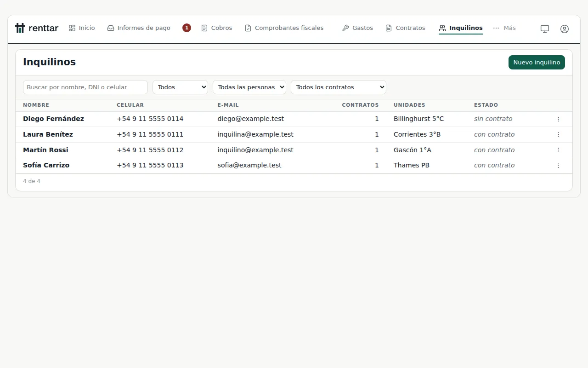Expand the Todas las personas dropdown
This screenshot has height=368, width=588.
point(249,87)
